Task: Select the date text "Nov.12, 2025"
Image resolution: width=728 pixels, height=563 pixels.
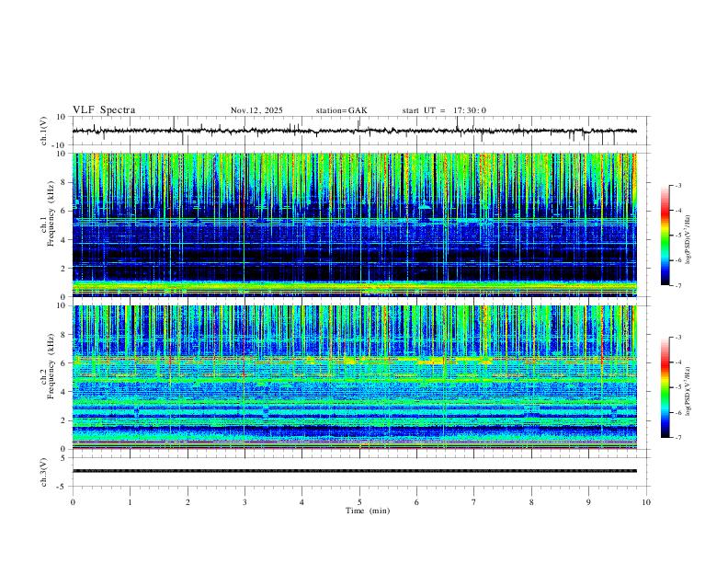Action: (x=256, y=110)
